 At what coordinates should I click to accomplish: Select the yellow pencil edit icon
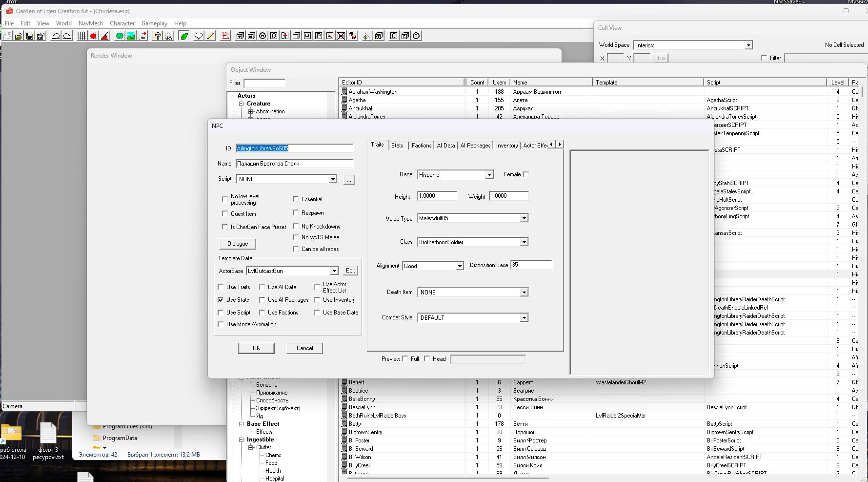pyautogui.click(x=210, y=36)
